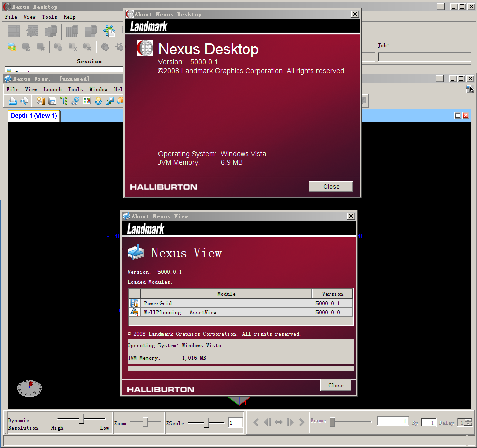Click Close in the About Nexus View dialog
The image size is (477, 448).
pos(335,385)
